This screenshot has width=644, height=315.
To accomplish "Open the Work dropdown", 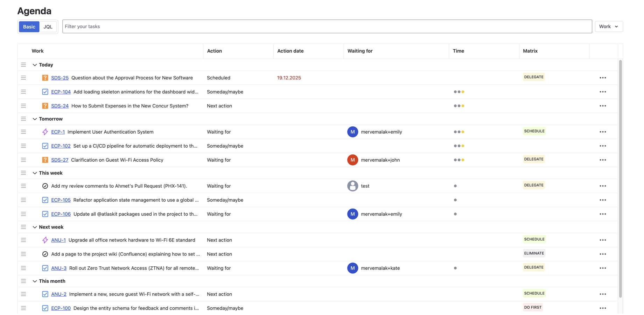I will point(609,26).
